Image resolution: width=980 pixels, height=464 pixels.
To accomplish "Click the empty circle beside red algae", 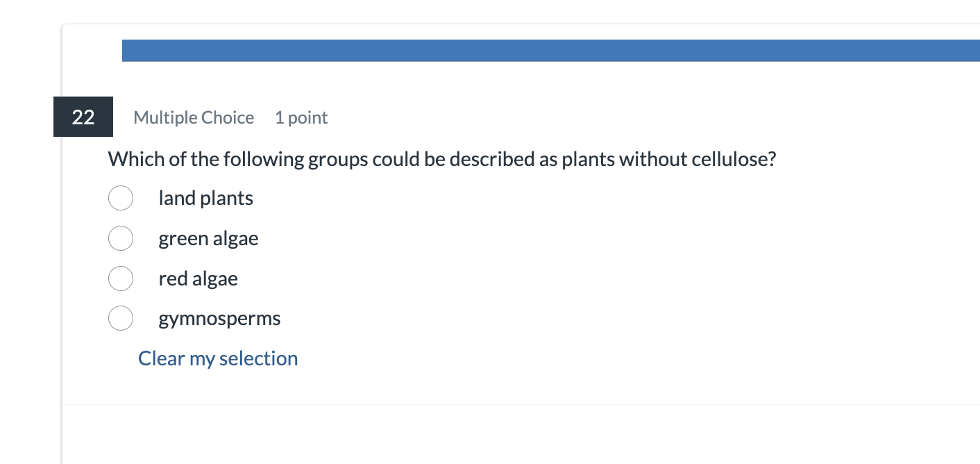I will 121,279.
